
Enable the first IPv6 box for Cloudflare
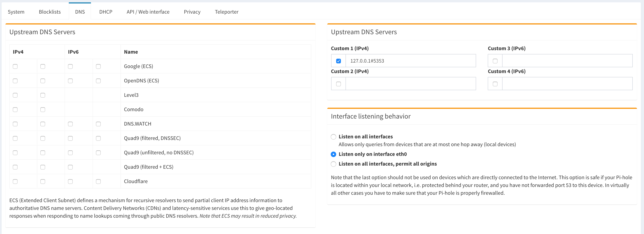tap(71, 182)
